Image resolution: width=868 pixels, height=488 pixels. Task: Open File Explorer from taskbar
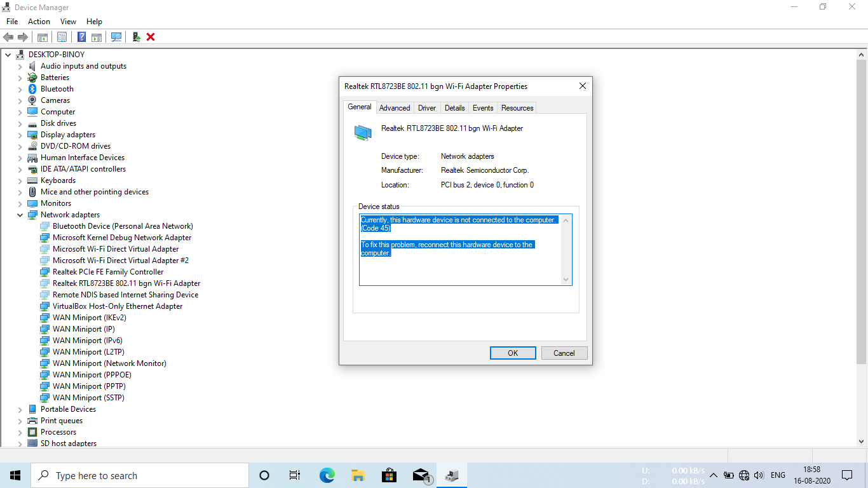[x=358, y=475]
